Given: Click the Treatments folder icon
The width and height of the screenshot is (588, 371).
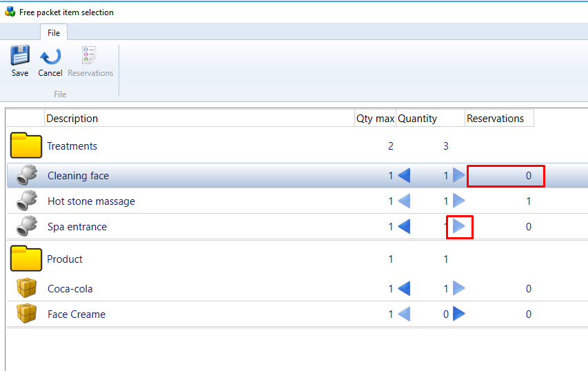Looking at the screenshot, I should [x=26, y=146].
